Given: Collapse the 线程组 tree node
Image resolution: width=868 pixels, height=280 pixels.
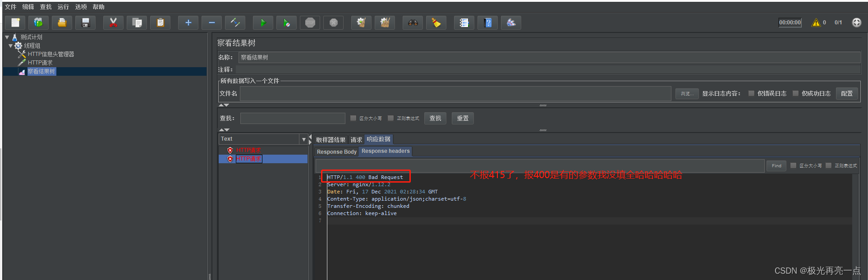Looking at the screenshot, I should pyautogui.click(x=10, y=46).
